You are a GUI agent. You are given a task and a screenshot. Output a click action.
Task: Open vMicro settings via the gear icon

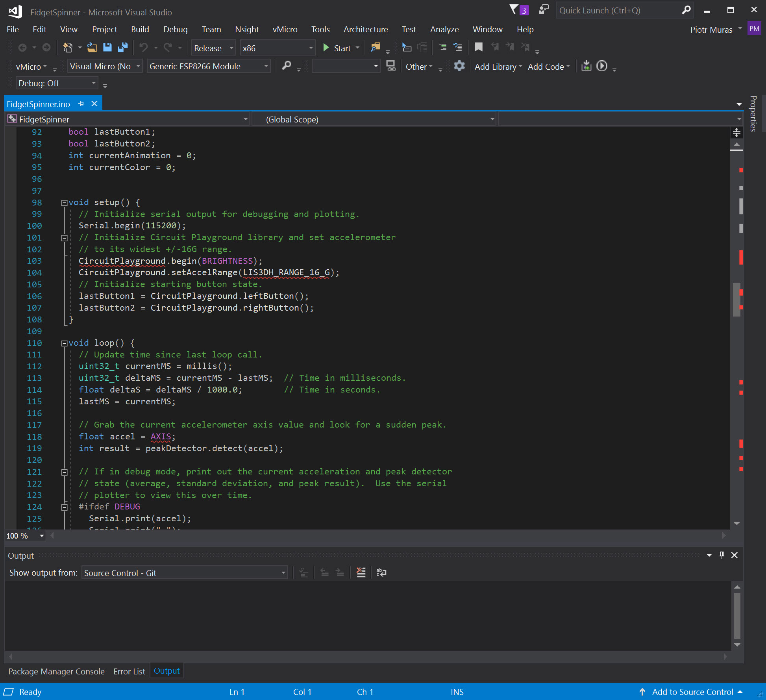pyautogui.click(x=459, y=66)
